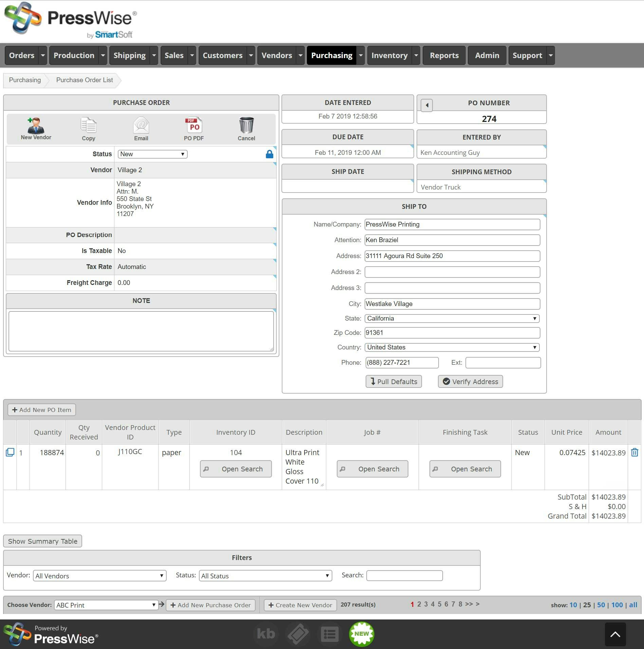Click Show Summary Table button
This screenshot has width=644, height=649.
(42, 541)
